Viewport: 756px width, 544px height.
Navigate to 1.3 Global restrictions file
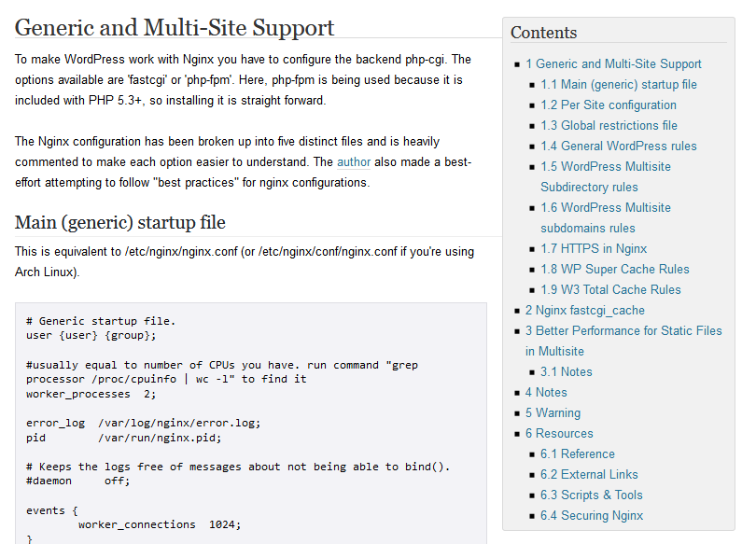point(609,126)
